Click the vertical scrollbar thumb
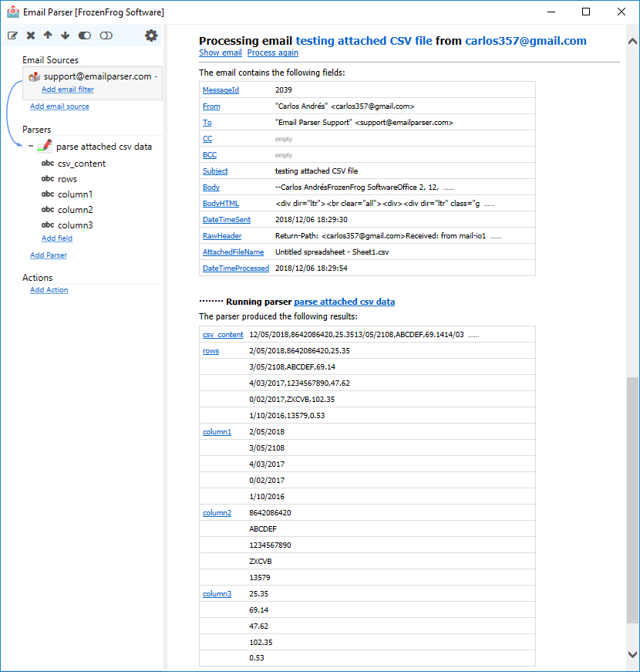The width and height of the screenshot is (640, 672). point(632,500)
